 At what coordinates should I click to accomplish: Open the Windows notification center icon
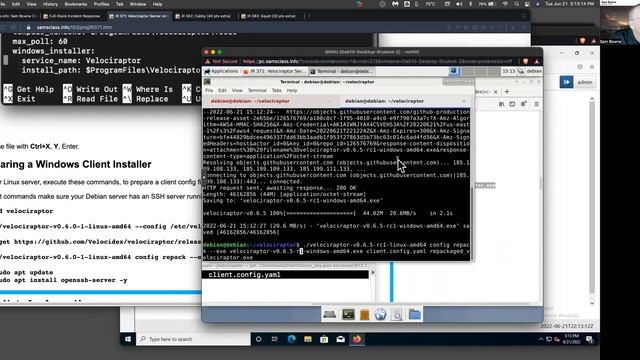pos(589,339)
